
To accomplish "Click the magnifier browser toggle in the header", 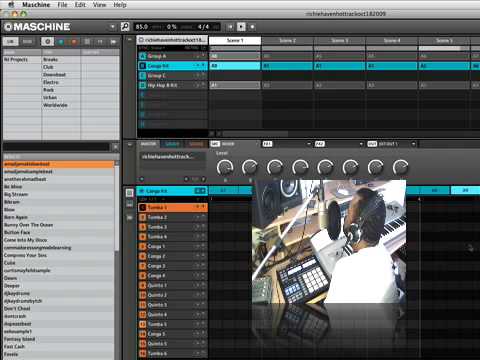I will tap(125, 27).
